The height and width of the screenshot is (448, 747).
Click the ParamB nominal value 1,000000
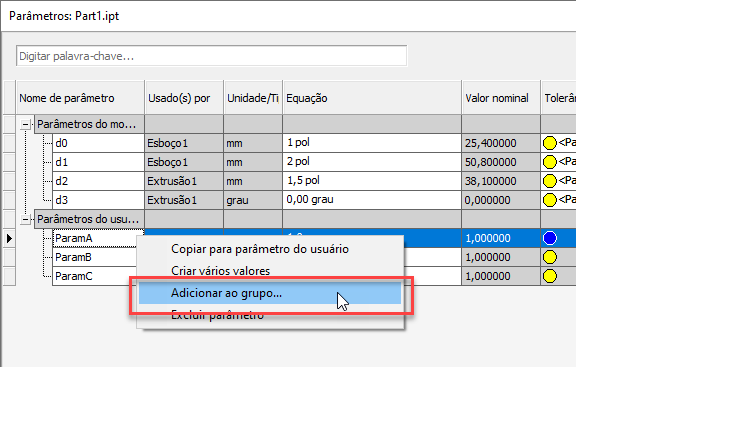501,257
